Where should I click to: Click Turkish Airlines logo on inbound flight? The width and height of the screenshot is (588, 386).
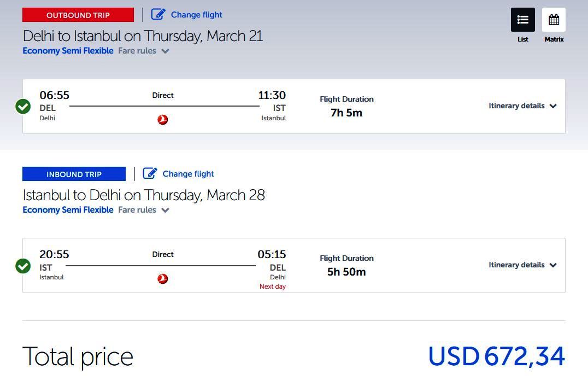[163, 279]
